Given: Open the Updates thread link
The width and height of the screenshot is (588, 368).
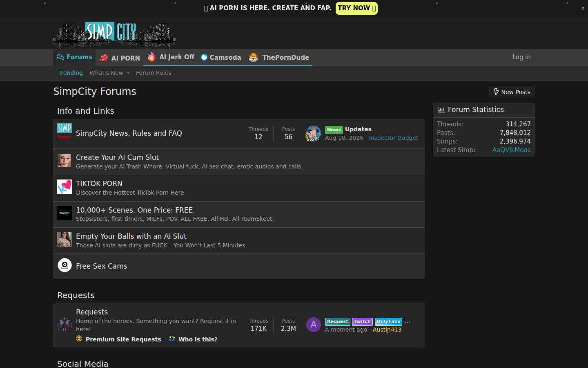Looking at the screenshot, I should 358,129.
